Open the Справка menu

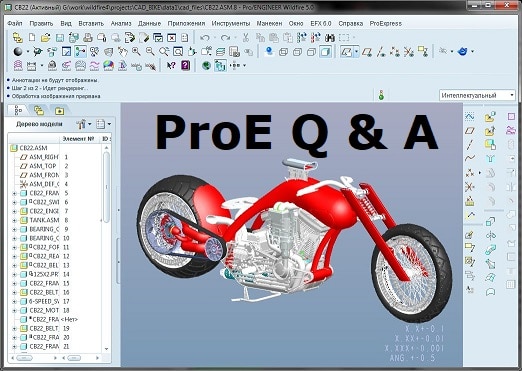coord(351,23)
